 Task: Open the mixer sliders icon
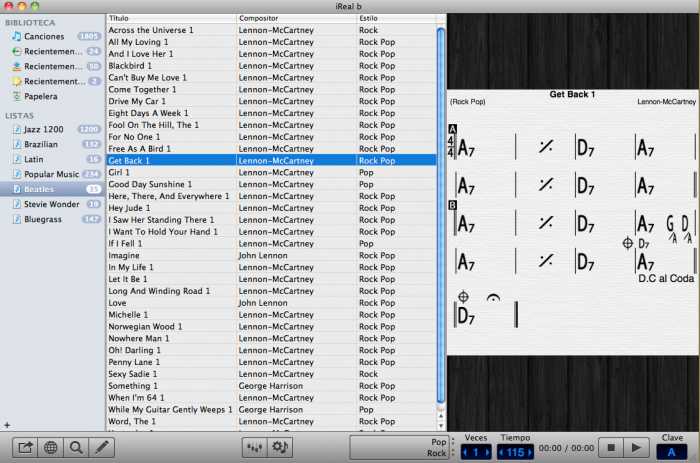254,447
